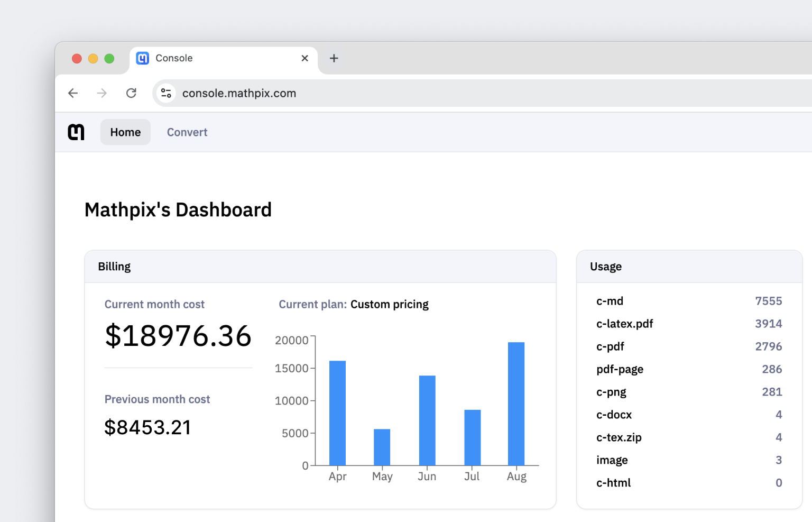Click the green maximize window button
The width and height of the screenshot is (812, 522).
click(109, 58)
